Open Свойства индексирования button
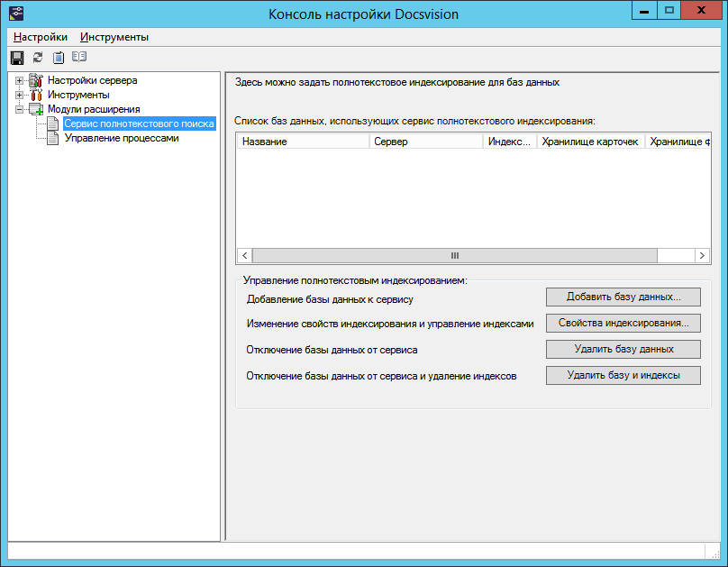The width and height of the screenshot is (728, 567). tap(623, 323)
